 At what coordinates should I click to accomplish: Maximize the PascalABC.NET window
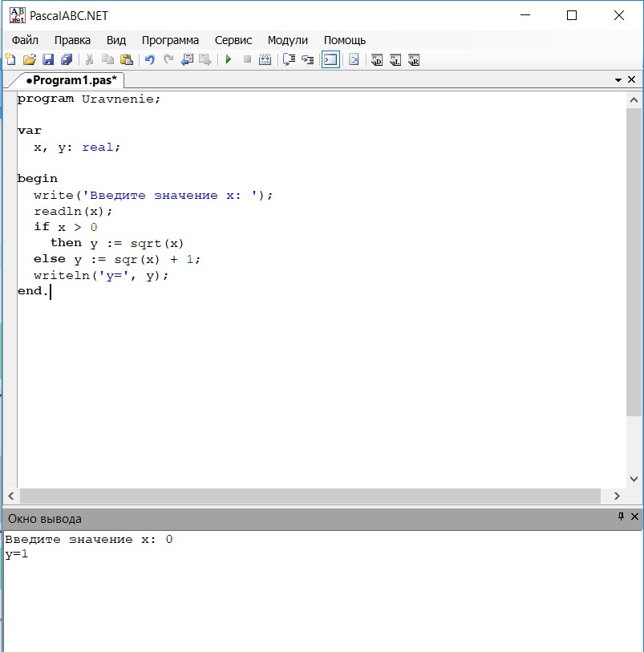pyautogui.click(x=572, y=15)
